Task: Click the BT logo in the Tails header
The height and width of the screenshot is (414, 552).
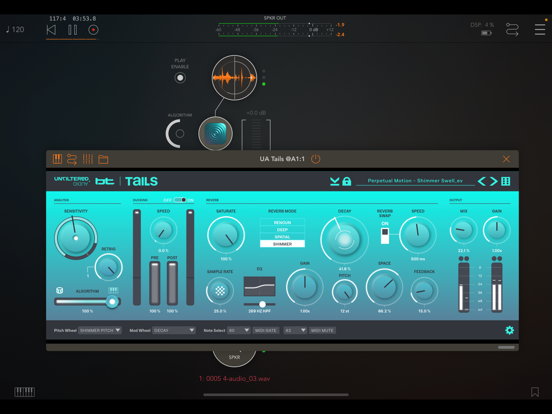Action: pos(105,181)
